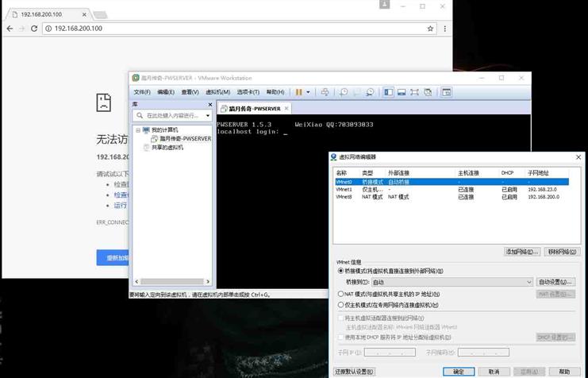
Task: Click the library scrollbar right arrow
Action: point(208,282)
